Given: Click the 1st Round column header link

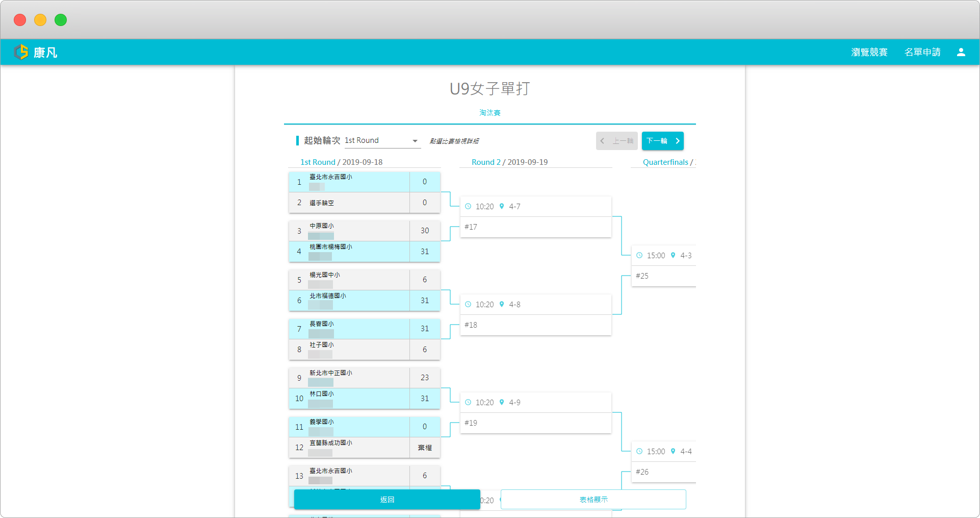Looking at the screenshot, I should coord(318,162).
